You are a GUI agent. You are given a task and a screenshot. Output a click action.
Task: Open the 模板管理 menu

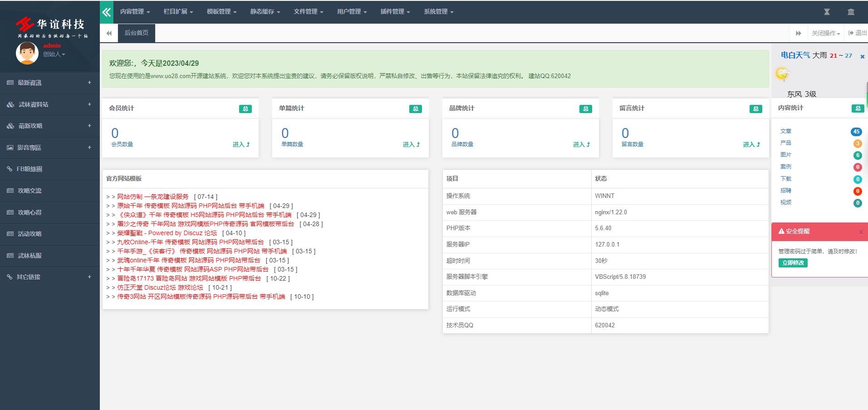(221, 12)
